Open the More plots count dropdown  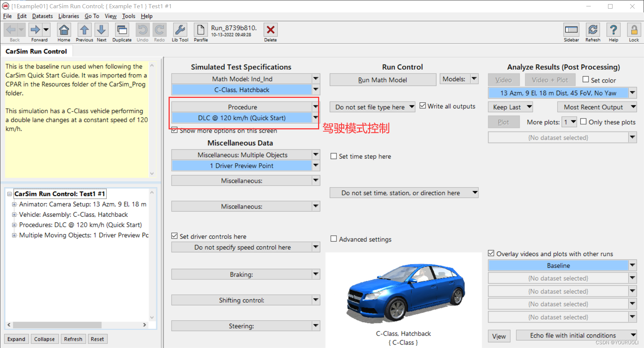tap(569, 122)
